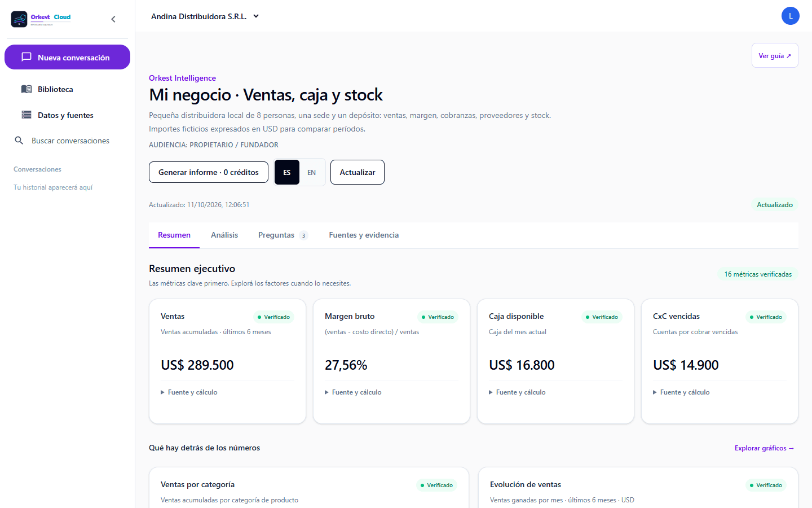Click the Verificado badge on Caja disponible
Image resolution: width=812 pixels, height=508 pixels.
coord(602,317)
